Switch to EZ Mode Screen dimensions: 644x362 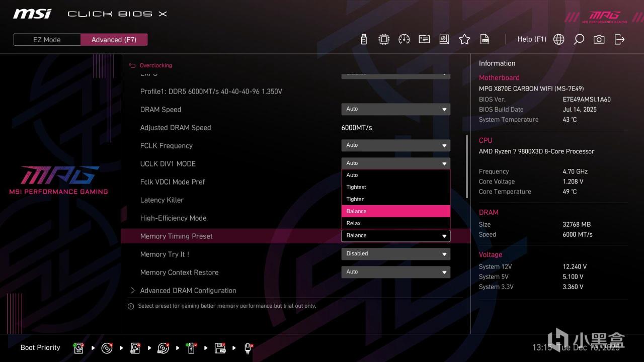pos(47,40)
